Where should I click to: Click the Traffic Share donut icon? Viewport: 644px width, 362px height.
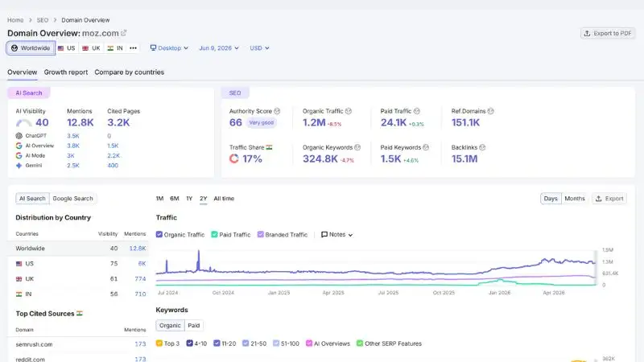[x=234, y=158]
